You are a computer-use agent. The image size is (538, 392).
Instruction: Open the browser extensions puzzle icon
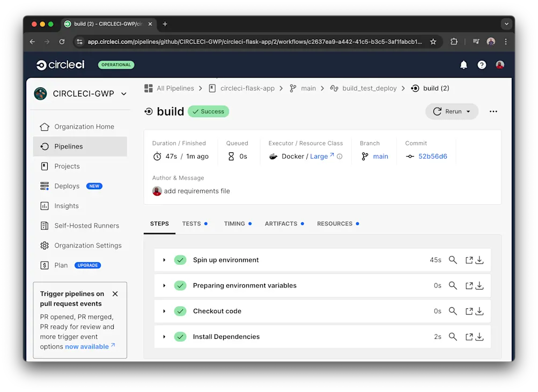[x=454, y=41]
